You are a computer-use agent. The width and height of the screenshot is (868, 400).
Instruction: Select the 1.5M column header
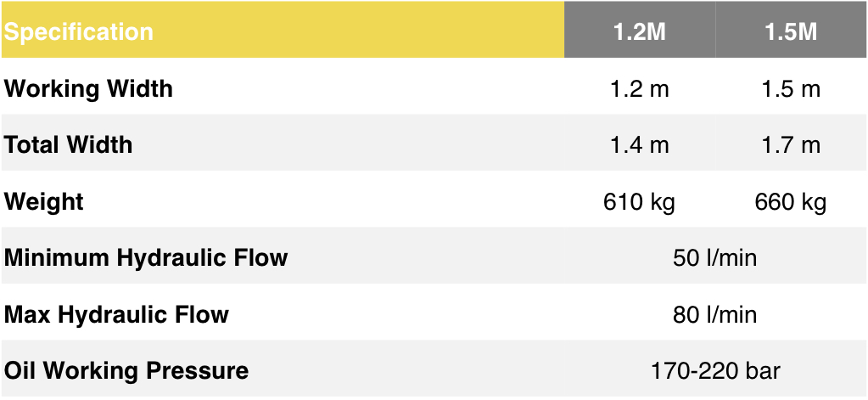(x=790, y=32)
